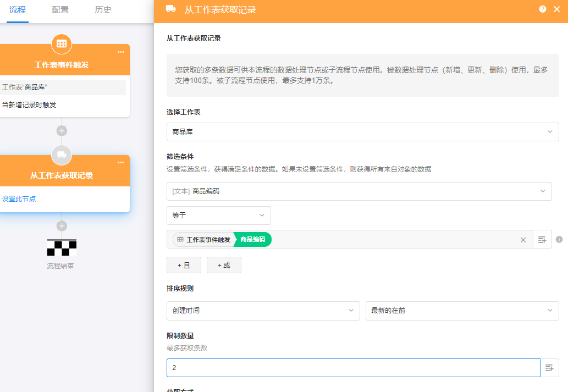
Task: Open the get-records node three-dot menu
Action: pyautogui.click(x=121, y=163)
